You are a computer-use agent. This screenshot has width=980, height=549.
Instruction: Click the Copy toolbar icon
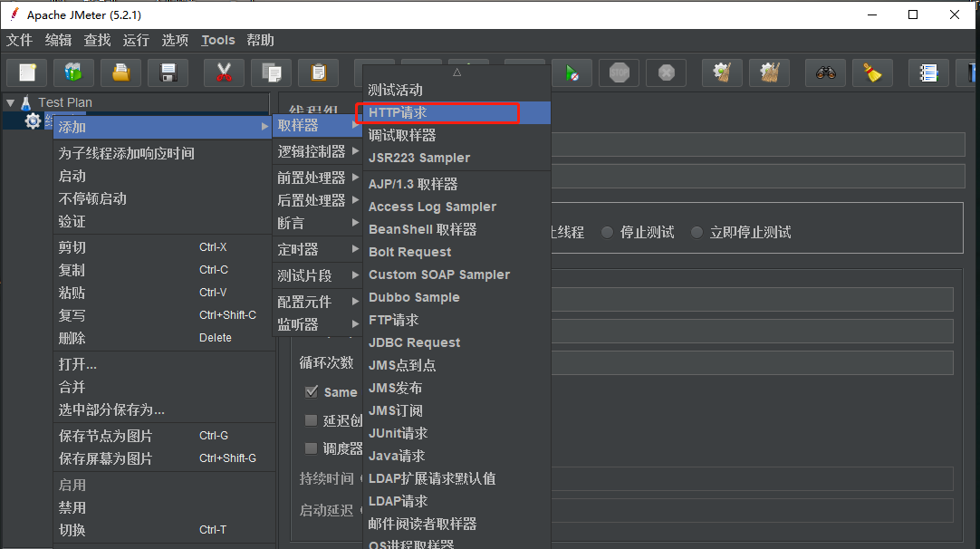[x=271, y=72]
